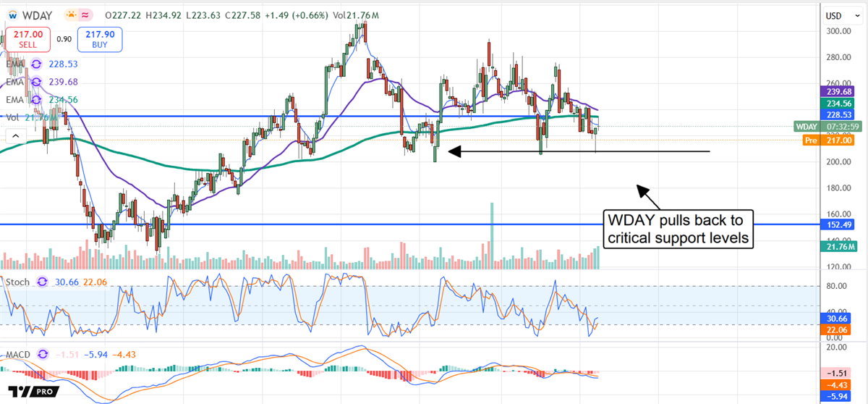Click the Stoch indicator refresh icon

coord(41,281)
